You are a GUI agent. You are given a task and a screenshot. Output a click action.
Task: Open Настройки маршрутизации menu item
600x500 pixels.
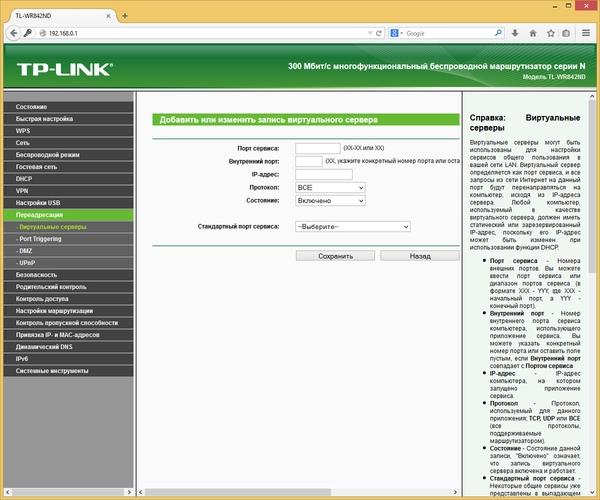69,311
